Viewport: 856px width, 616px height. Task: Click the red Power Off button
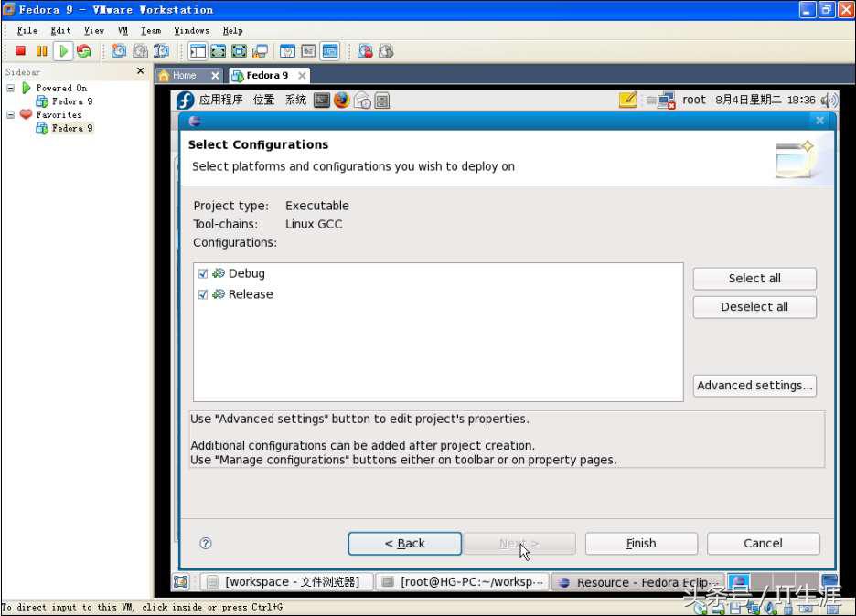point(20,51)
